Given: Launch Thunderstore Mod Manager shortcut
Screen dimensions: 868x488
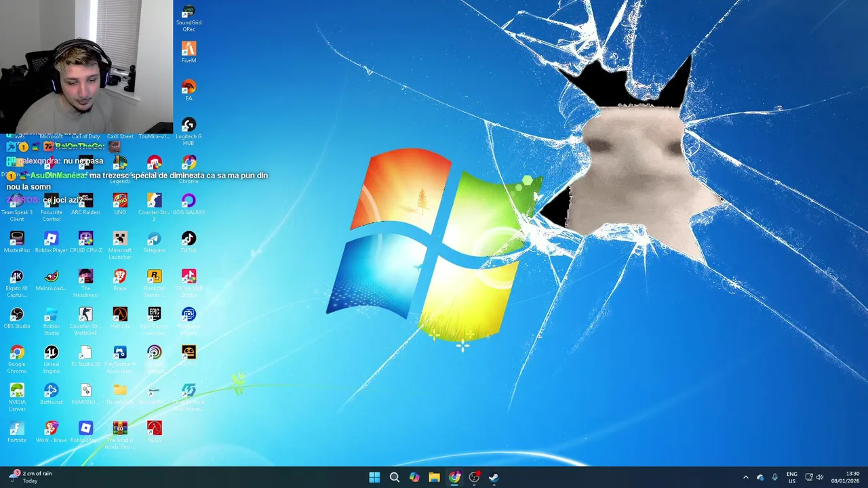Looking at the screenshot, I should tap(189, 396).
